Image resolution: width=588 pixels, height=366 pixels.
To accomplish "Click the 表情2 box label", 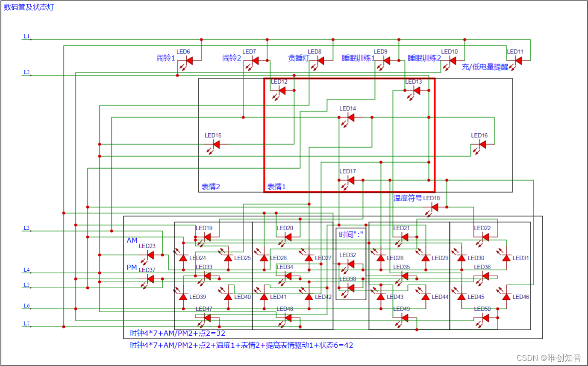I will coord(211,187).
